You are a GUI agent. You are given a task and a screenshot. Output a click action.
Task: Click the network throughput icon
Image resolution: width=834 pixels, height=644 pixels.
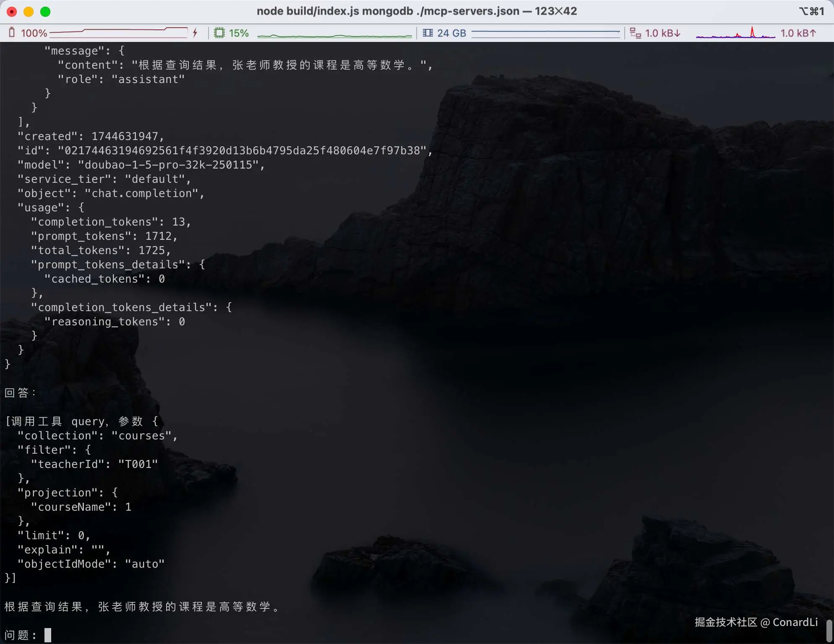[x=635, y=33]
